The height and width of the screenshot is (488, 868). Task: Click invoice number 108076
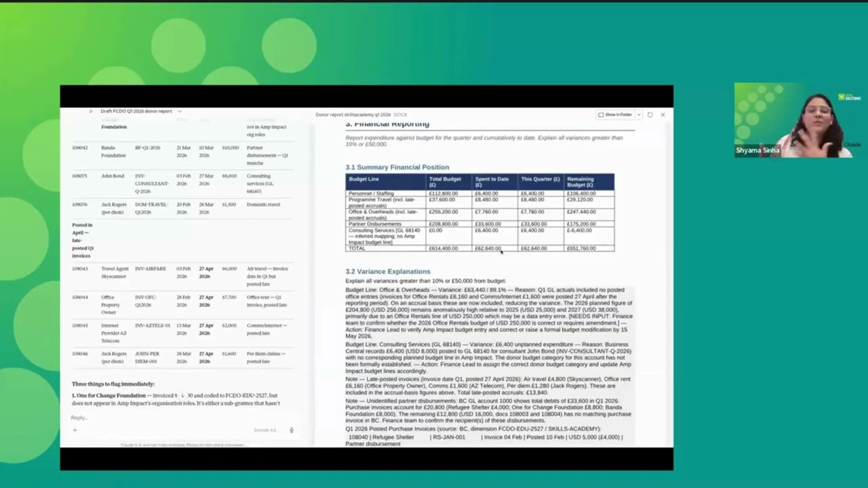[80, 205]
